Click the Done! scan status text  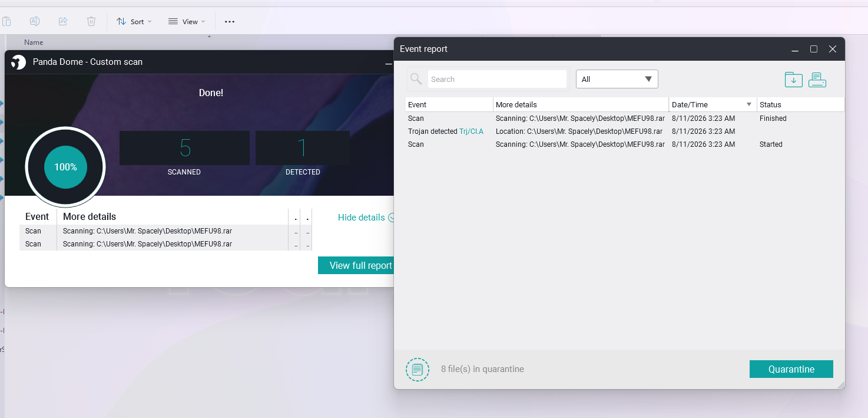(211, 93)
